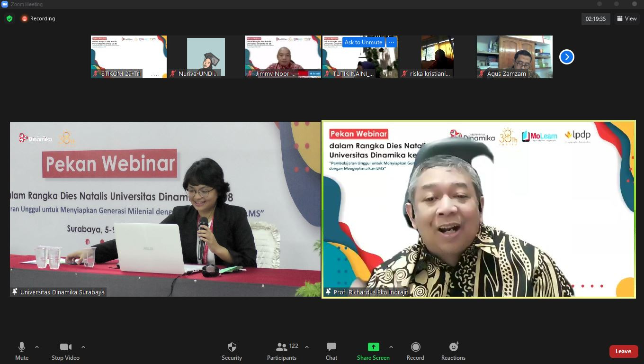
Task: Expand audio options arrow beside Mute
Action: pyautogui.click(x=37, y=347)
